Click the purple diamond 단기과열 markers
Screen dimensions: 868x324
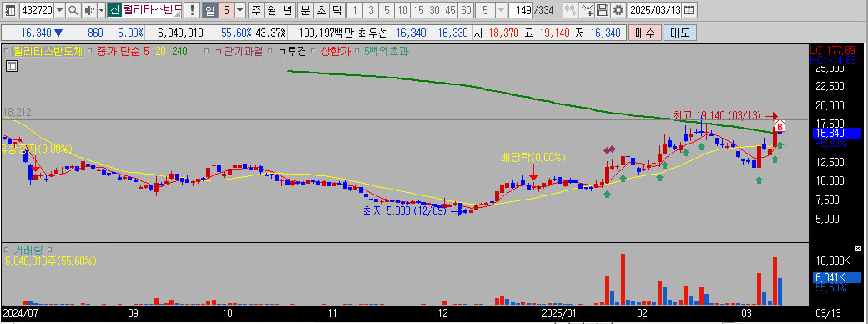click(x=609, y=149)
